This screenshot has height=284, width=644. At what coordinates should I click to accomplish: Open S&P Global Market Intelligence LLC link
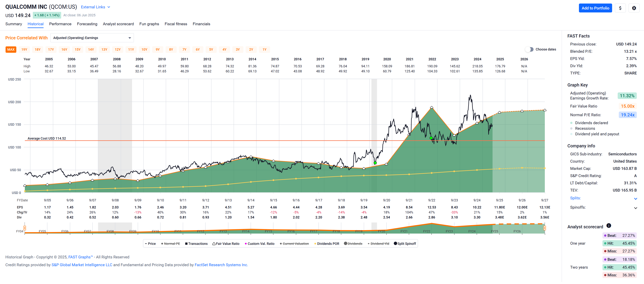pyautogui.click(x=82, y=265)
